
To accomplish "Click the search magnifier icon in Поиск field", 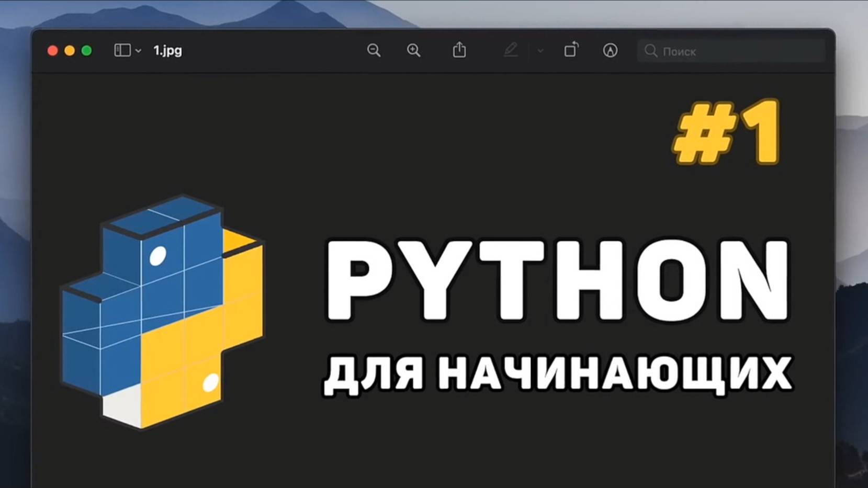I will (651, 51).
